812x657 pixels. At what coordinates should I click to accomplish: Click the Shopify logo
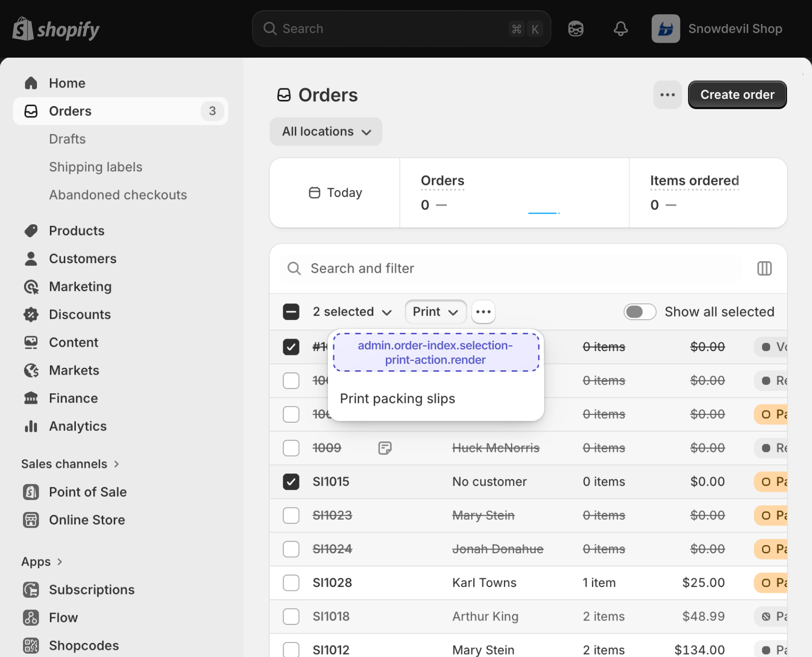coord(56,29)
